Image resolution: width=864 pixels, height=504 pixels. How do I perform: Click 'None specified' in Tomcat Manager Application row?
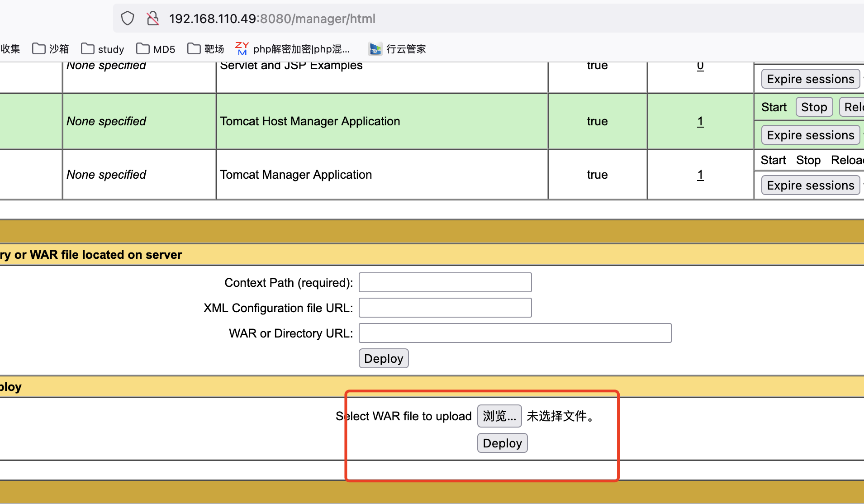[106, 175]
